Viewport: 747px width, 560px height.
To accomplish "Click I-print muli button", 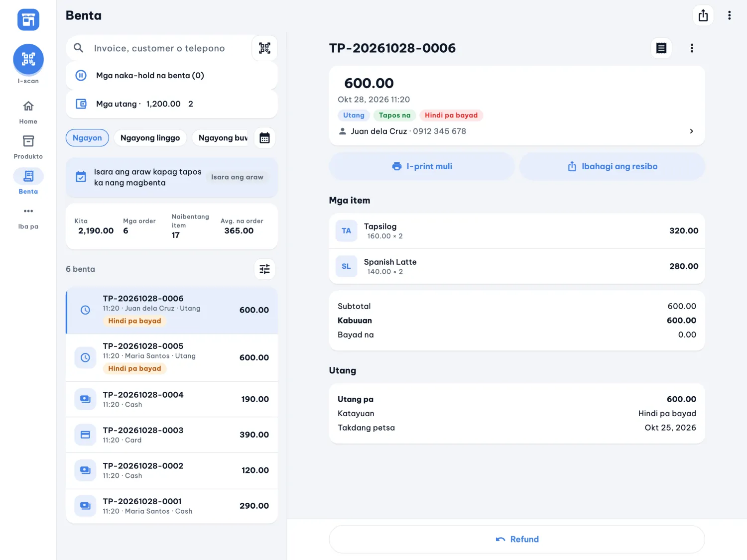I will click(422, 166).
